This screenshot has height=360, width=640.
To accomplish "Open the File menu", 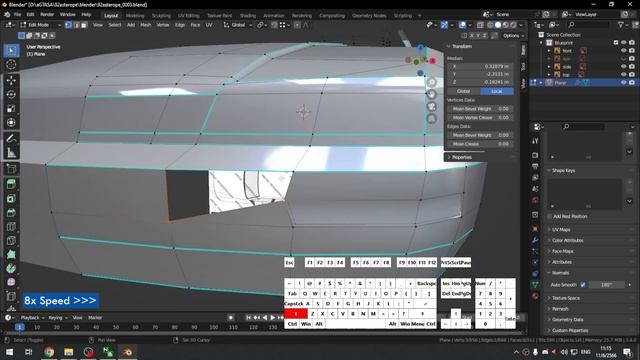I will click(18, 14).
